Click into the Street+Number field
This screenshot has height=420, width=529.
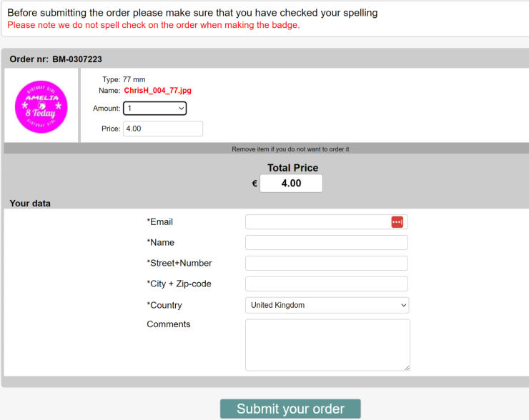(326, 264)
